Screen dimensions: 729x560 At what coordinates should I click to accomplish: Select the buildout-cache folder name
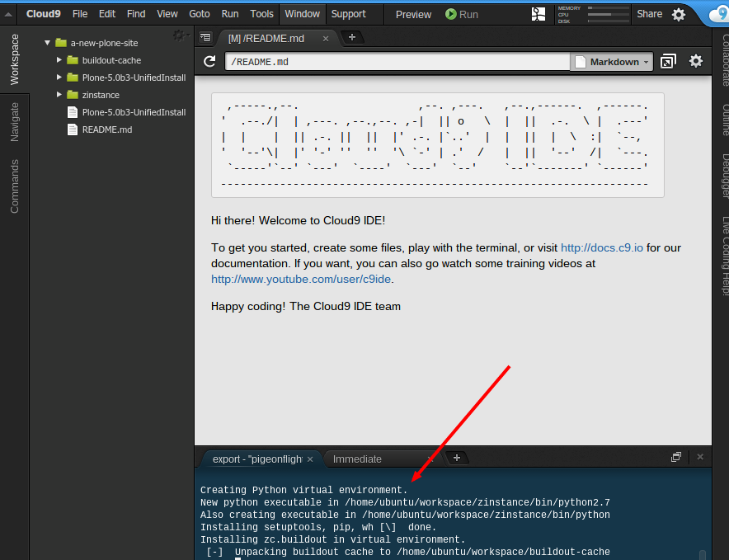pyautogui.click(x=111, y=60)
